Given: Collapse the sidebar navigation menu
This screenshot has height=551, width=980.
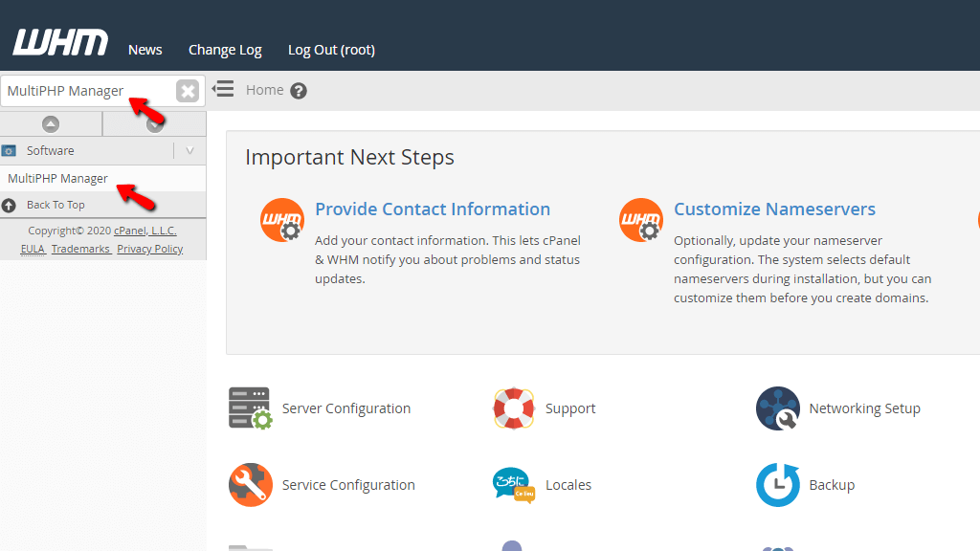Looking at the screenshot, I should (x=223, y=90).
